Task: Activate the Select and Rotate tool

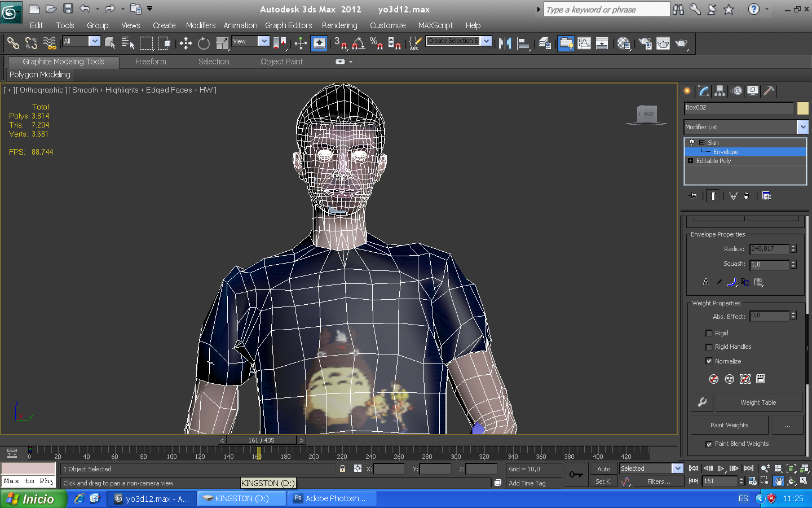Action: pos(204,43)
